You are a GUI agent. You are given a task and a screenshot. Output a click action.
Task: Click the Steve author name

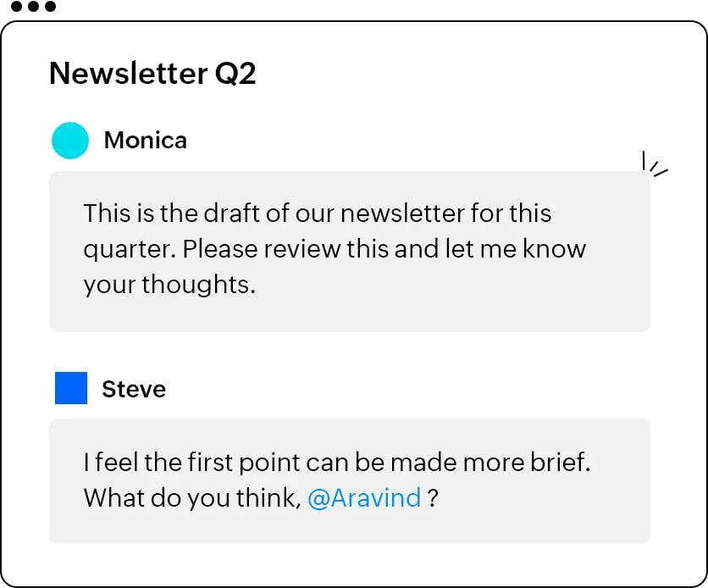tap(134, 389)
